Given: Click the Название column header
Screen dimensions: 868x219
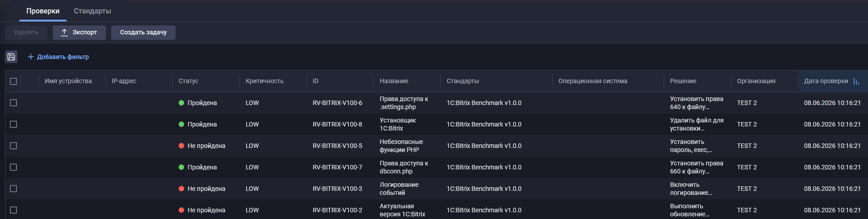Looking at the screenshot, I should 394,81.
